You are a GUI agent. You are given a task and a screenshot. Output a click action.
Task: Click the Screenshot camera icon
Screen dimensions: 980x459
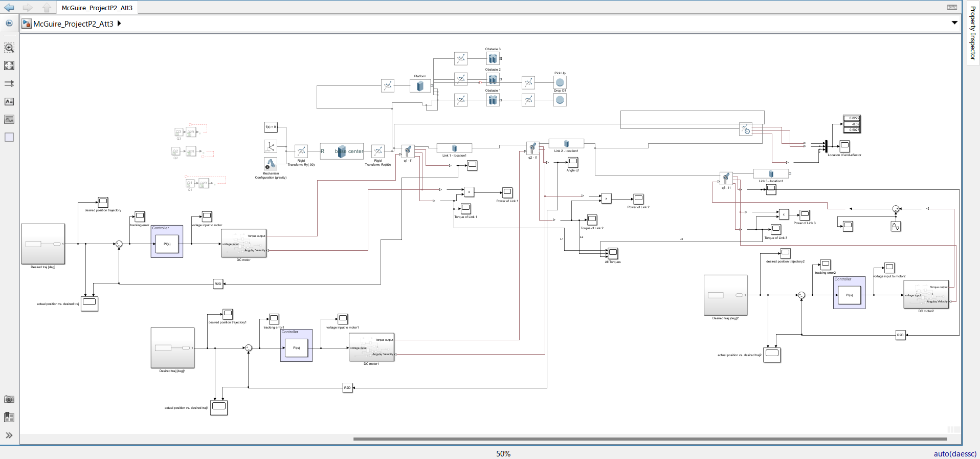(x=9, y=399)
